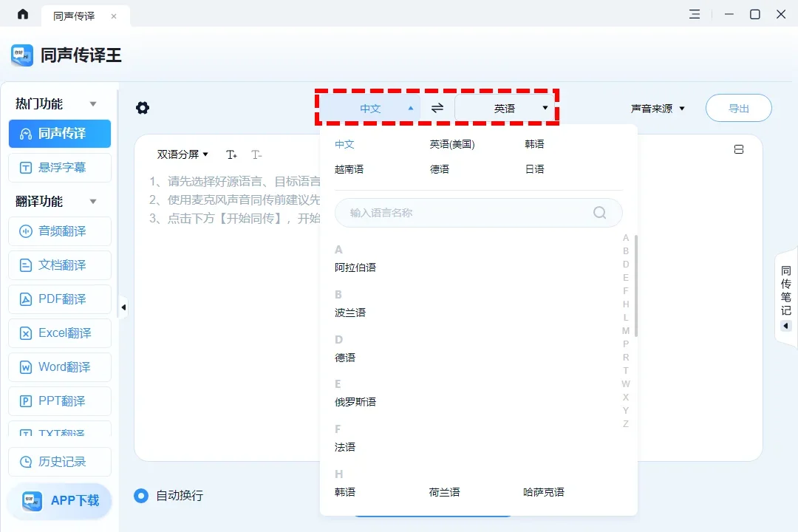Choose 波兰语 from the list
Viewport: 798px width, 532px height.
(x=350, y=313)
